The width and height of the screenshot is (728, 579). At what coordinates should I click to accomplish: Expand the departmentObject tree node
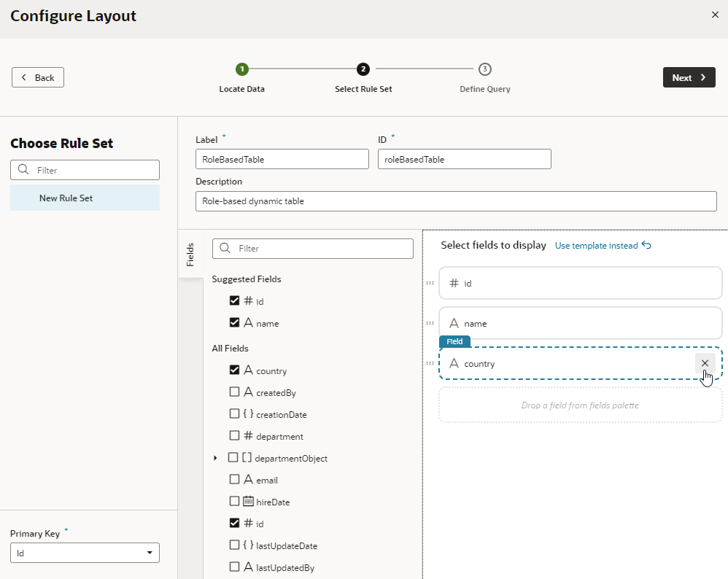pos(215,458)
